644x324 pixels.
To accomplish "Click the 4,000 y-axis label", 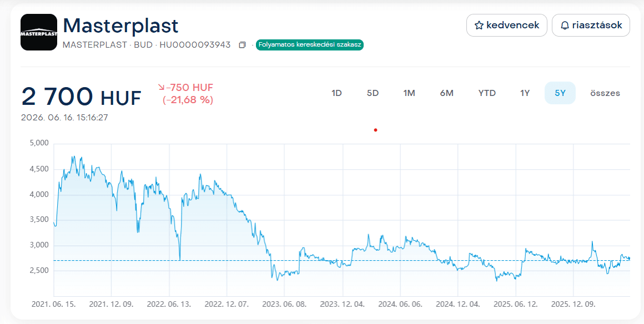I will [x=39, y=194].
